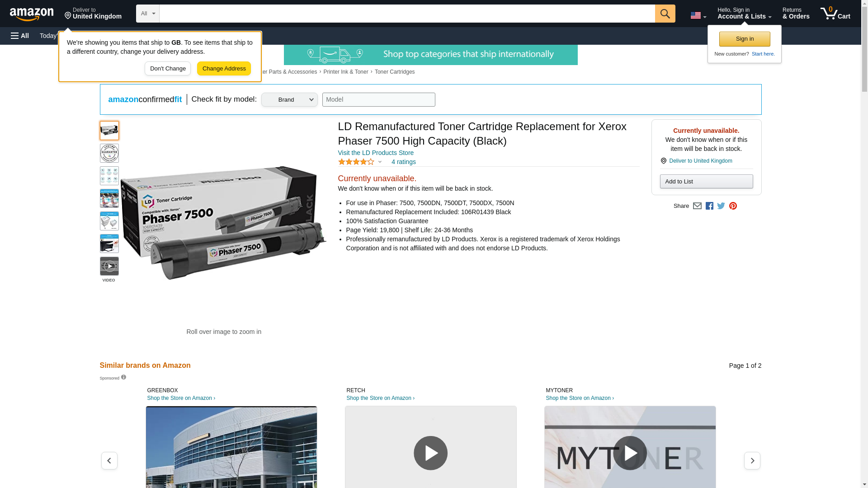The image size is (868, 488).
Task: Play the RETCH sponsored video
Action: tap(430, 453)
